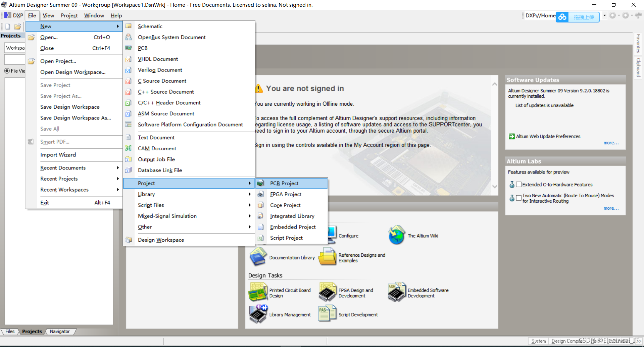Click the Configure link text

(x=348, y=236)
